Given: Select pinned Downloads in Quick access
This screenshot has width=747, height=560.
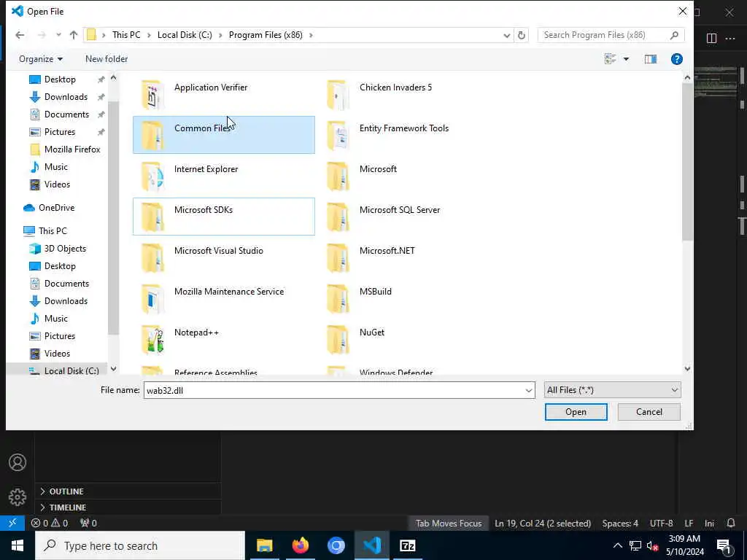Looking at the screenshot, I should pyautogui.click(x=66, y=97).
